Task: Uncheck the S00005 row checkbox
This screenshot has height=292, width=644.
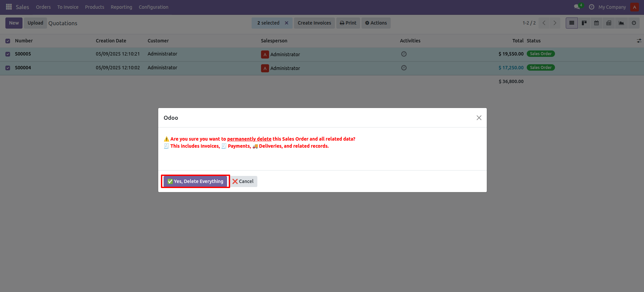Action: pos(8,54)
